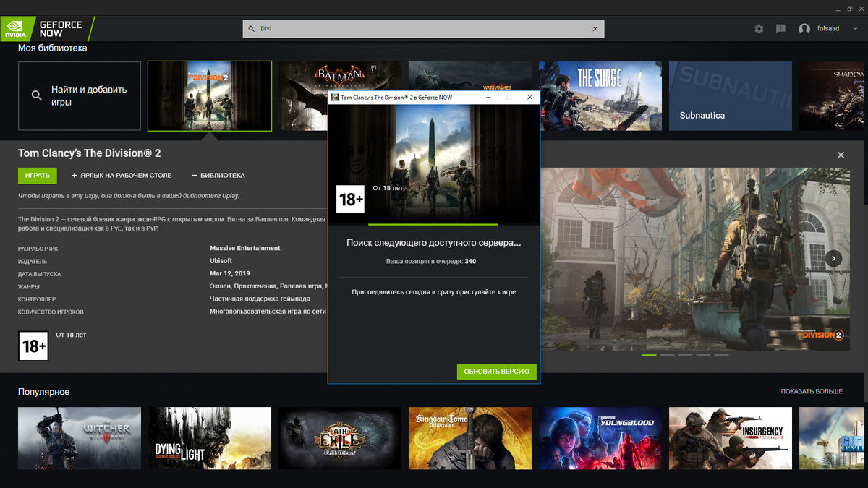The image size is (868, 488).
Task: Open The Witcher 3 Wild Hunt tile
Action: (x=80, y=438)
